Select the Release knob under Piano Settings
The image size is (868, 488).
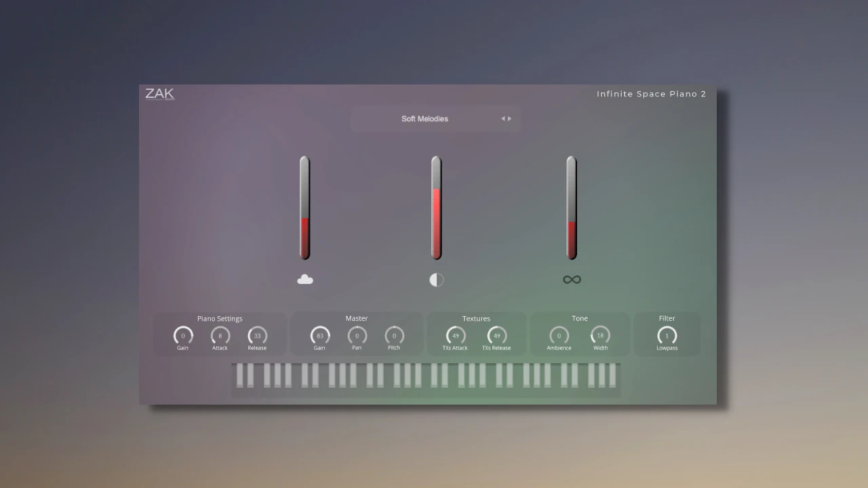pyautogui.click(x=257, y=335)
